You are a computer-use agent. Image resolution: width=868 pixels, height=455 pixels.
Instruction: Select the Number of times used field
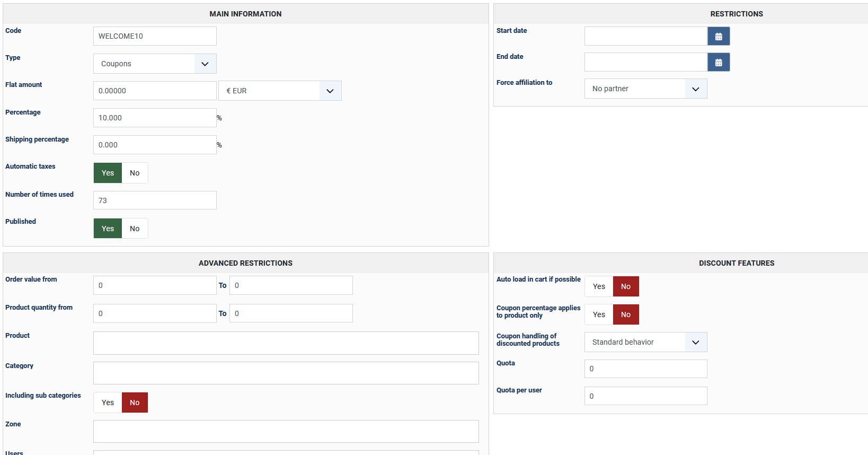155,200
